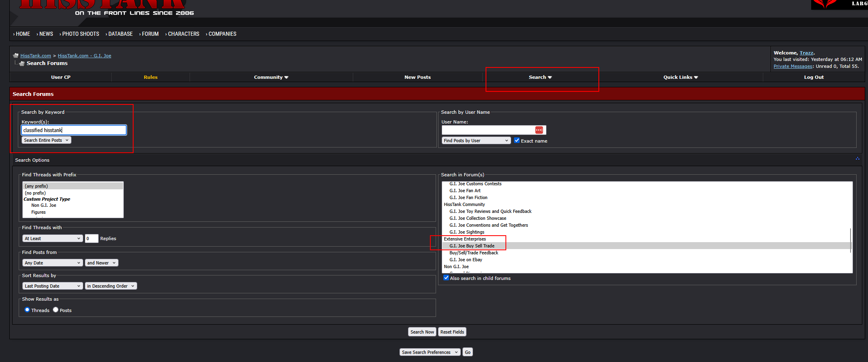Open the FORUM navigation item
Viewport: 868px width, 362px height.
150,34
